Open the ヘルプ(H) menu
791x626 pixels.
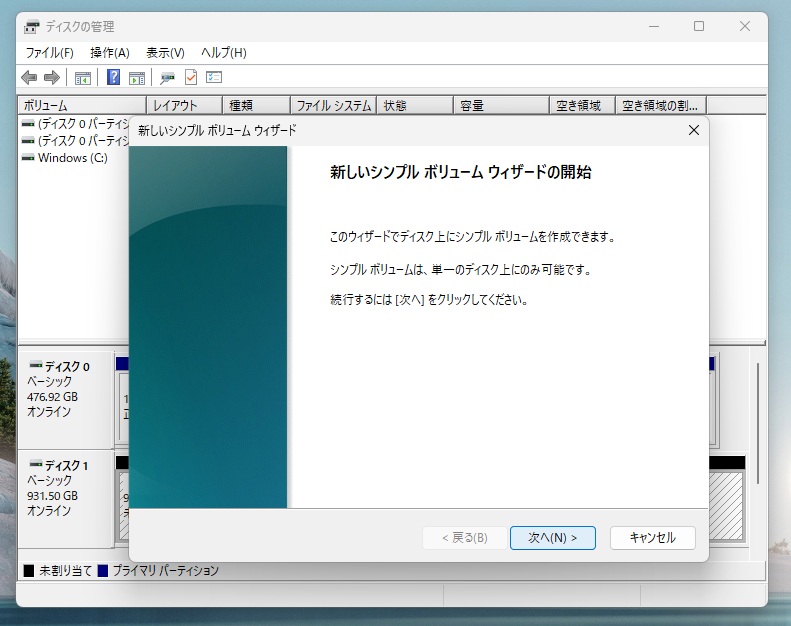pos(223,52)
